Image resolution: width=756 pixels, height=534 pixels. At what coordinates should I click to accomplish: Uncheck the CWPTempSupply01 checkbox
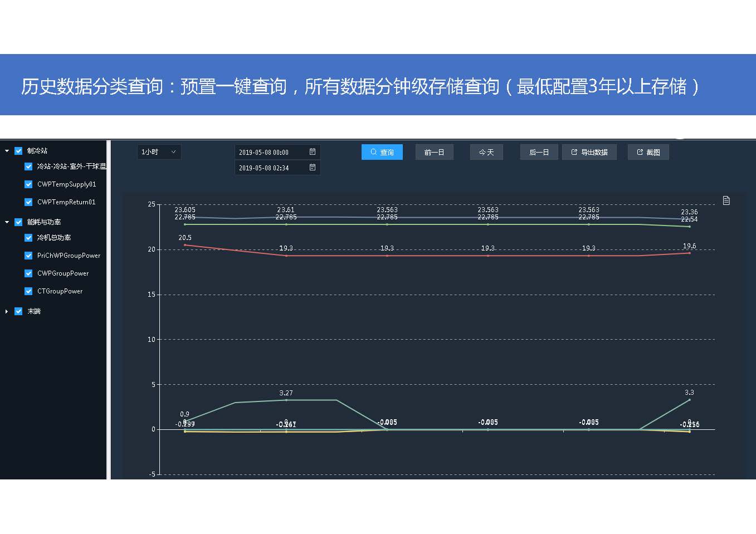click(x=28, y=184)
